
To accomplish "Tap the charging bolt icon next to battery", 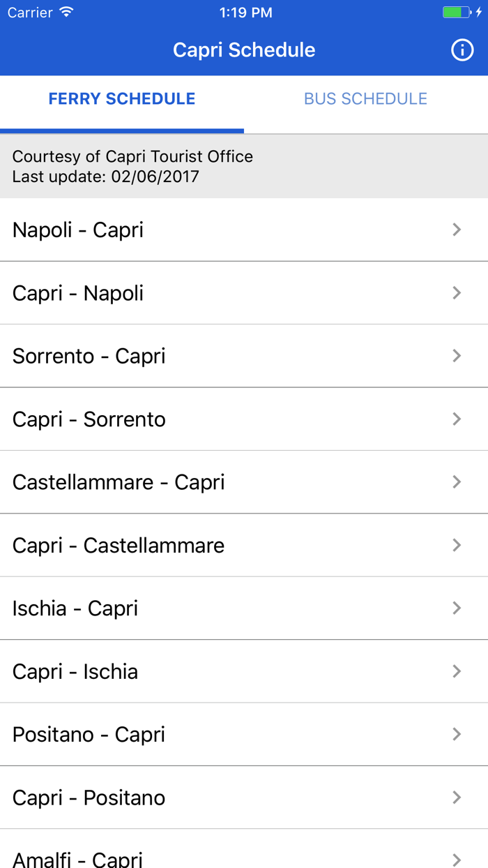I will (480, 12).
